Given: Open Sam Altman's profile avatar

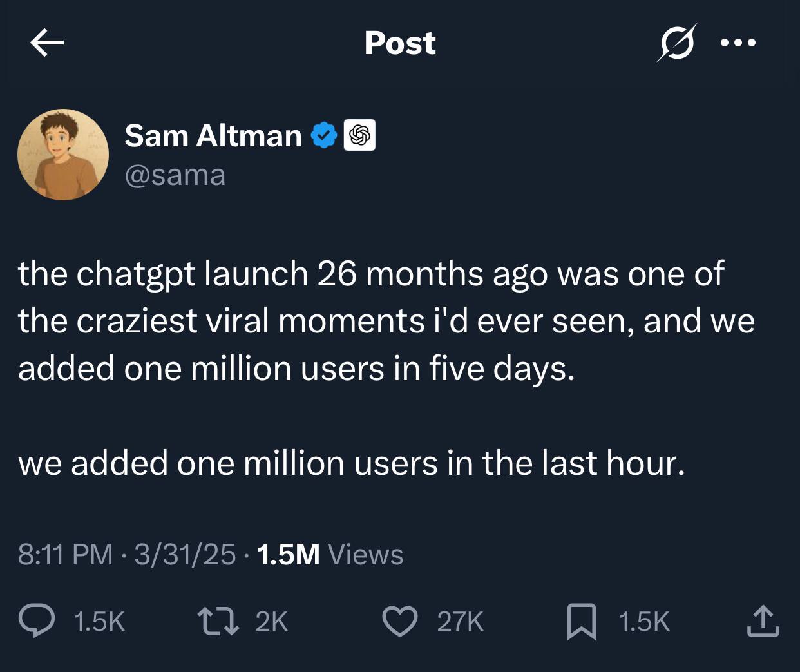Looking at the screenshot, I should pyautogui.click(x=63, y=155).
